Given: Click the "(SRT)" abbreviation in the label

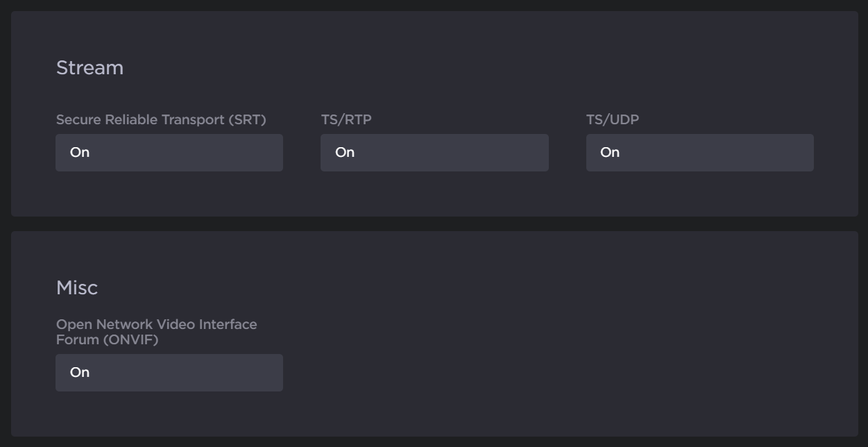Looking at the screenshot, I should 246,119.
